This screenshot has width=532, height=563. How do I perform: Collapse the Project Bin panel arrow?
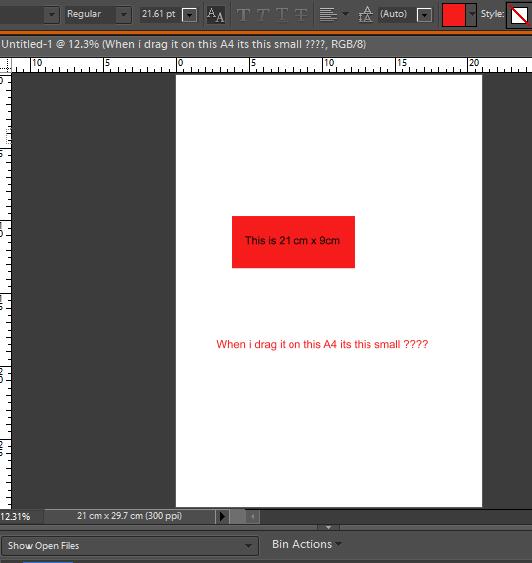click(x=328, y=527)
